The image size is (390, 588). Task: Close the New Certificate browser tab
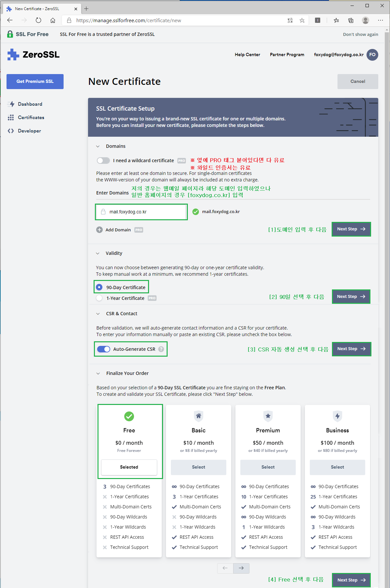click(76, 9)
